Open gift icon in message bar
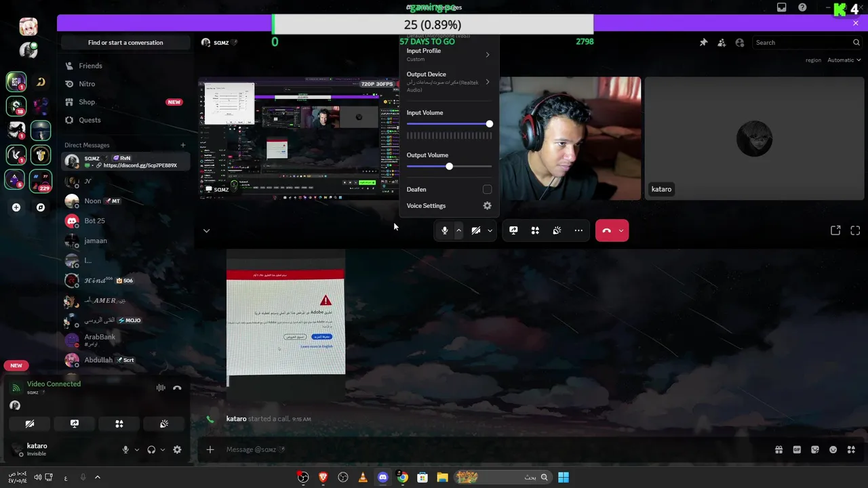The height and width of the screenshot is (488, 868). click(x=778, y=449)
